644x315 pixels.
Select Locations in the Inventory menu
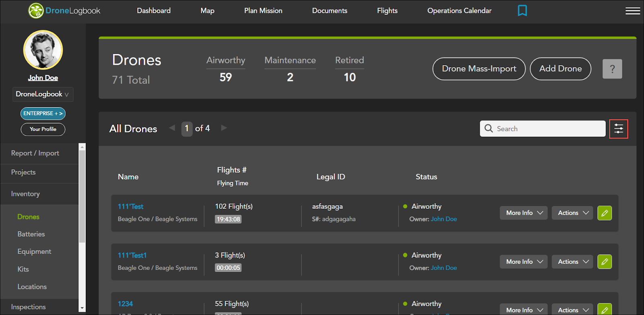pyautogui.click(x=32, y=287)
